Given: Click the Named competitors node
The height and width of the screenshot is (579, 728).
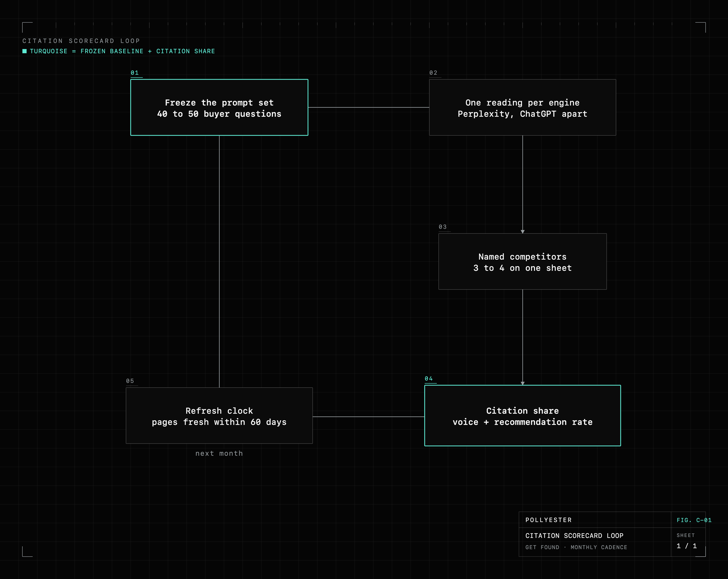Looking at the screenshot, I should (x=522, y=261).
